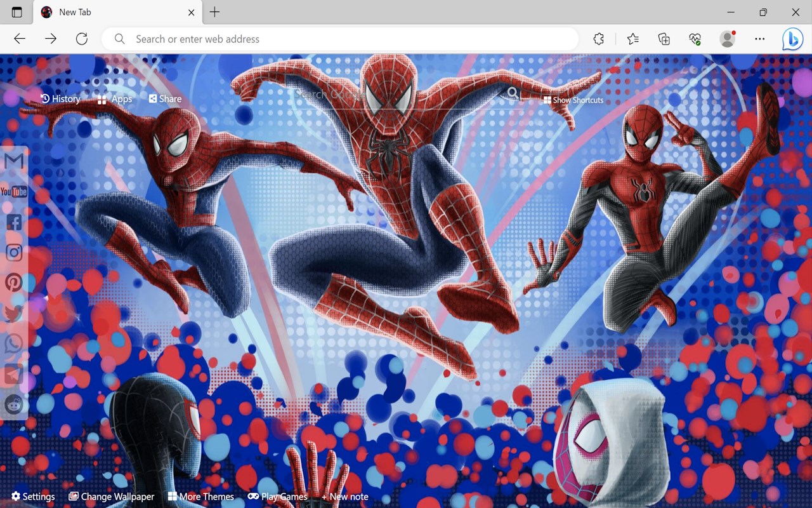Click Change Wallpaper
The image size is (812, 508).
pyautogui.click(x=112, y=497)
